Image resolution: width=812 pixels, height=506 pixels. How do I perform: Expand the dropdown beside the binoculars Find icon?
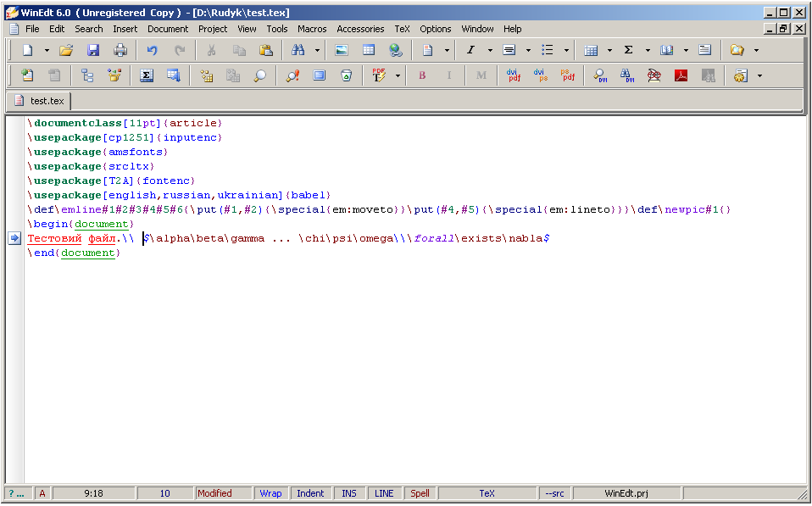(317, 50)
